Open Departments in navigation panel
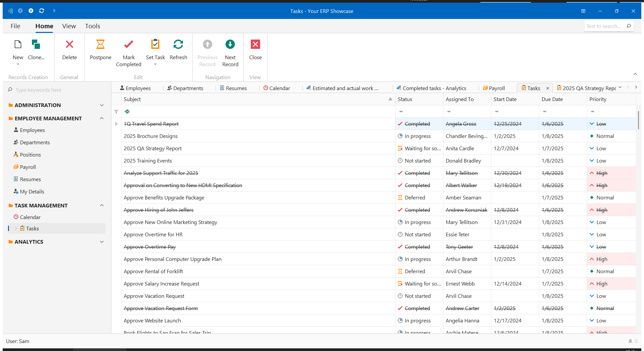Image resolution: width=644 pixels, height=351 pixels. [x=35, y=143]
